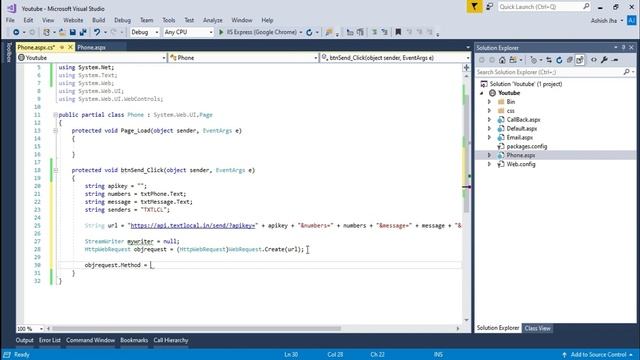This screenshot has width=640, height=360.
Task: Click the Save All toolbar icon
Action: click(x=83, y=32)
